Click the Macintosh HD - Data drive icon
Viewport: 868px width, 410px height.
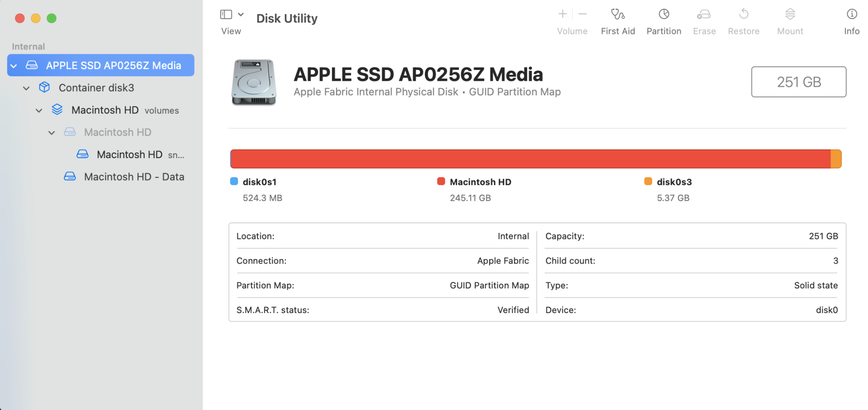point(70,176)
